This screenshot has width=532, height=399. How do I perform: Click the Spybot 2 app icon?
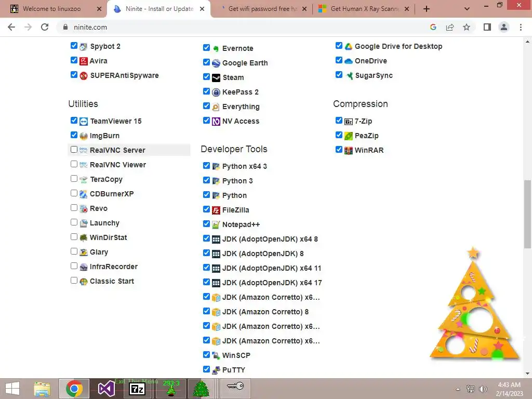(x=84, y=46)
